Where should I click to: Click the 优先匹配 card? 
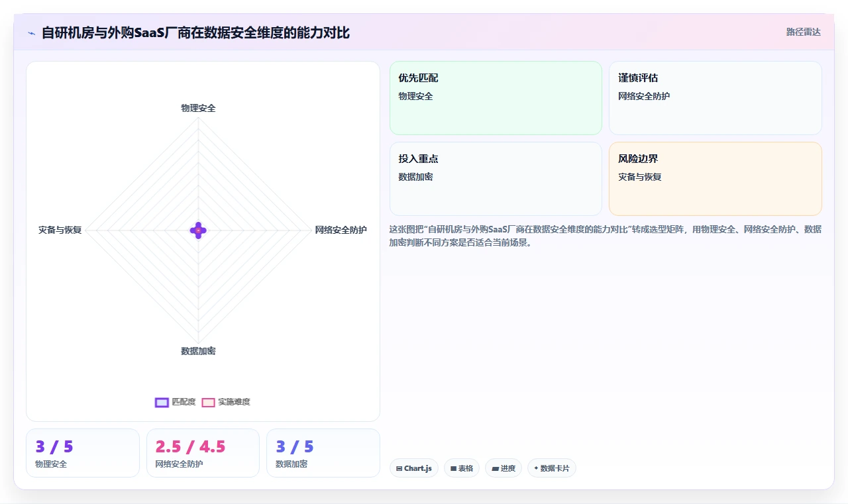coord(496,98)
